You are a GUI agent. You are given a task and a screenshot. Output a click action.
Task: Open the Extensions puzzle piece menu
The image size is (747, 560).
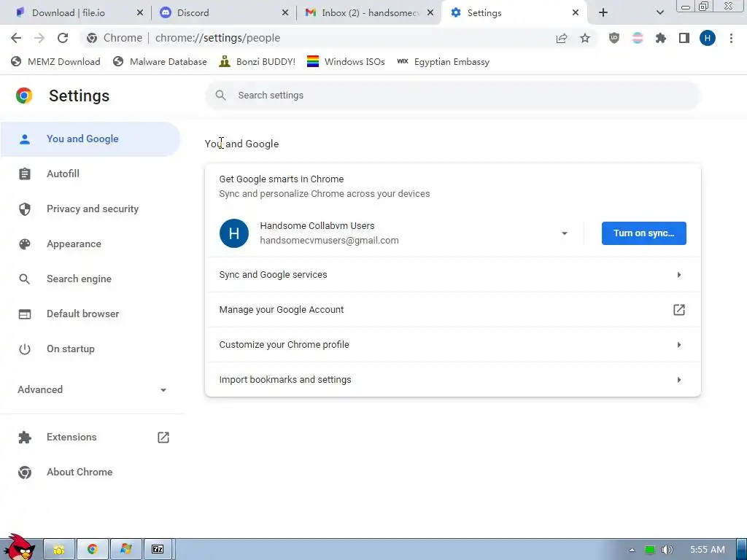(x=661, y=38)
